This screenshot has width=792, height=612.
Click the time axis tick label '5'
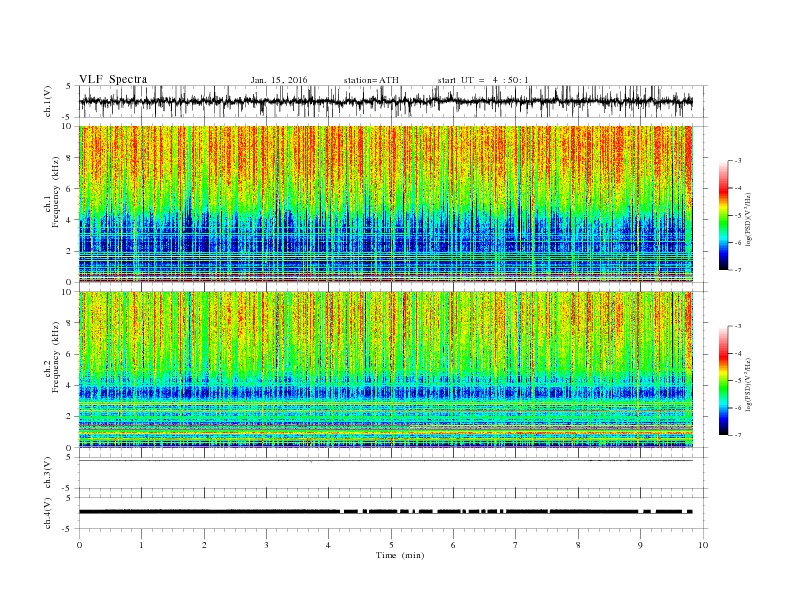click(x=391, y=545)
